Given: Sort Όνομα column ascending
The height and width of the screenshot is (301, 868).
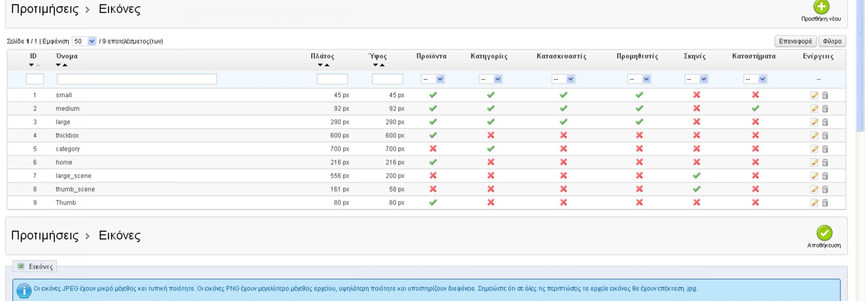Looking at the screenshot, I should tap(65, 65).
